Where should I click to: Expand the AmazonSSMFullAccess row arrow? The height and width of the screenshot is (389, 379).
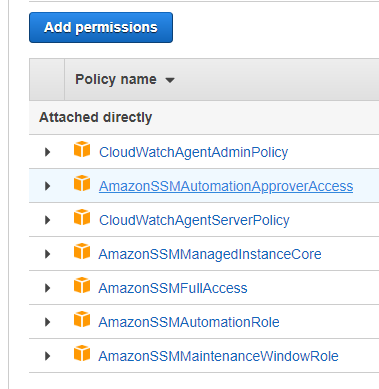[48, 288]
